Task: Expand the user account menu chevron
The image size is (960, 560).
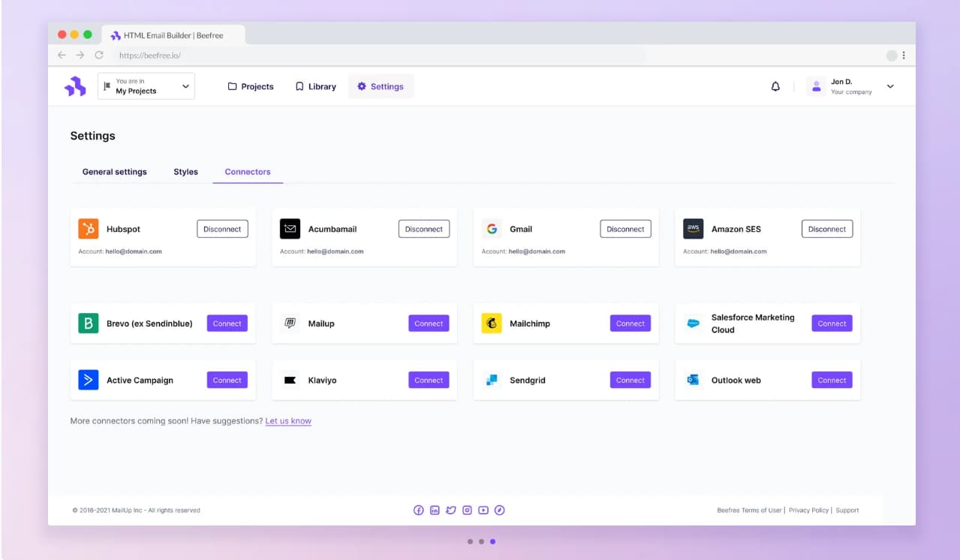Action: 890,86
